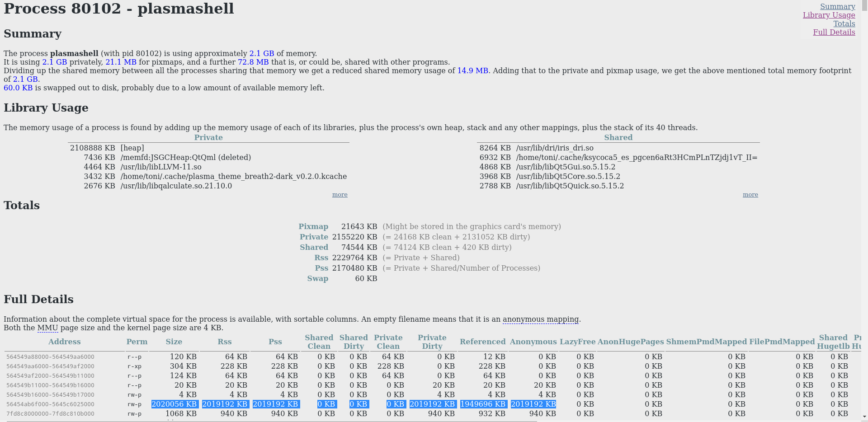The width and height of the screenshot is (868, 422).
Task: Click address 564549b16000-564549b17000
Action: coord(50,395)
